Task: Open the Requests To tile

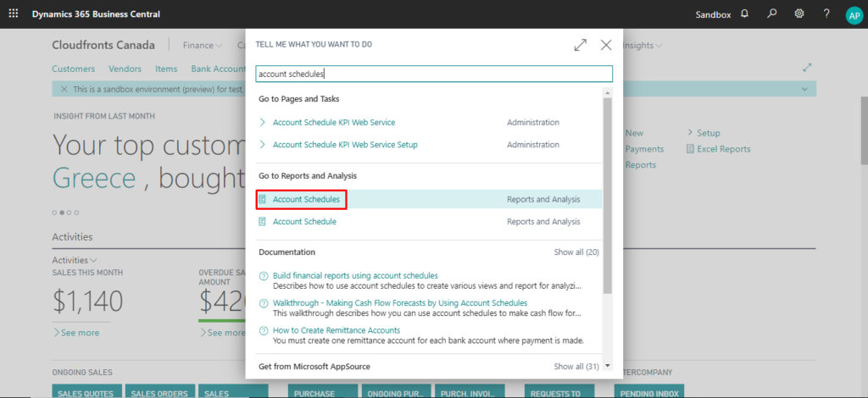Action: click(559, 391)
